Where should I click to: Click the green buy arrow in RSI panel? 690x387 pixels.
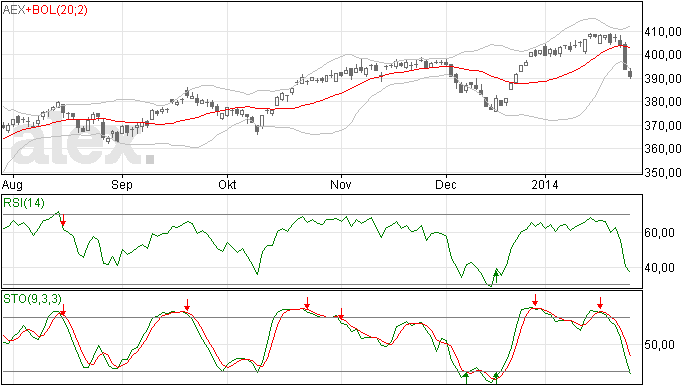(x=496, y=276)
